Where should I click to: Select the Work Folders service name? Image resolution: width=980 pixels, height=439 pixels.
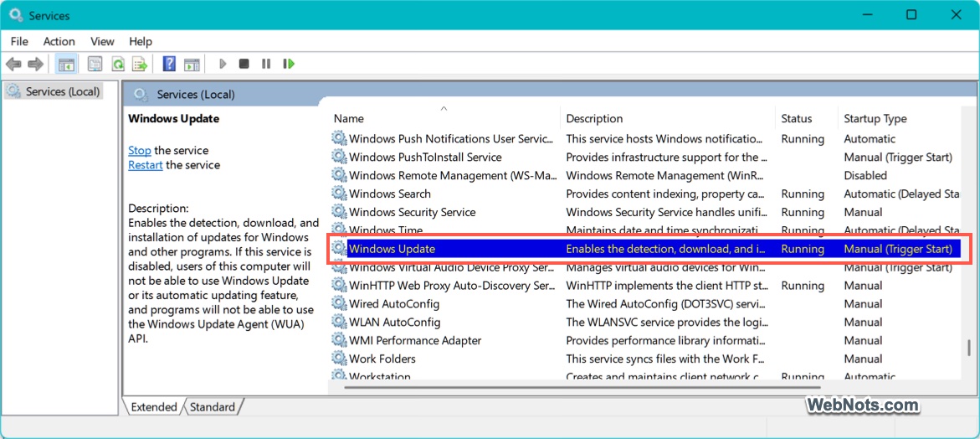(382, 359)
